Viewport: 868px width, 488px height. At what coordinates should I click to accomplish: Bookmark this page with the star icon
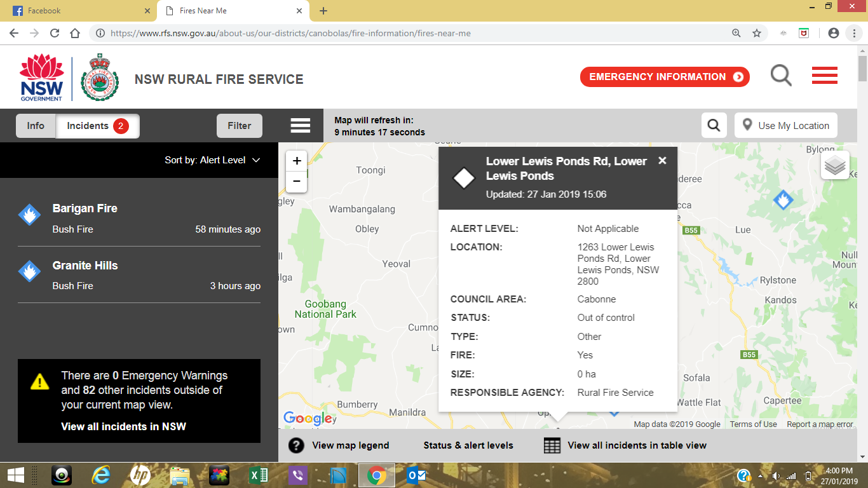pyautogui.click(x=757, y=33)
